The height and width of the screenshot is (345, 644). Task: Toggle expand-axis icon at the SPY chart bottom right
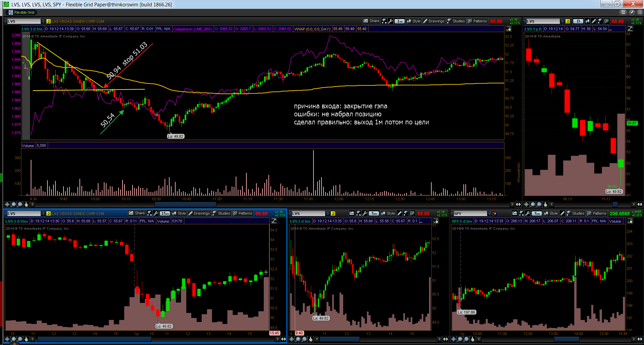click(639, 339)
